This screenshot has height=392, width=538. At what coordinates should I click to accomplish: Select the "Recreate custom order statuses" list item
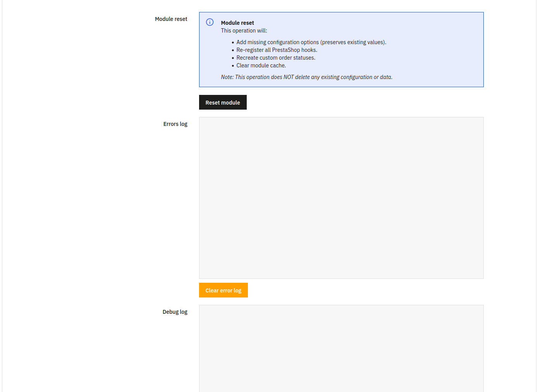[275, 58]
